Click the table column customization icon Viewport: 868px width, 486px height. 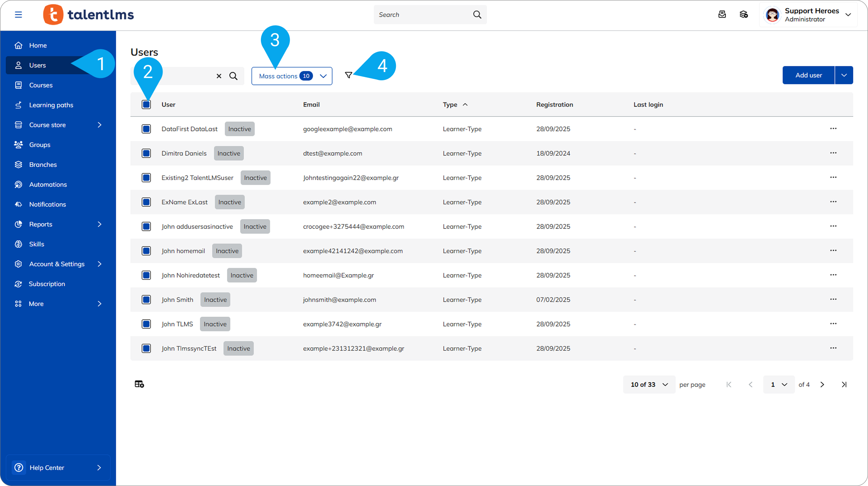(139, 384)
